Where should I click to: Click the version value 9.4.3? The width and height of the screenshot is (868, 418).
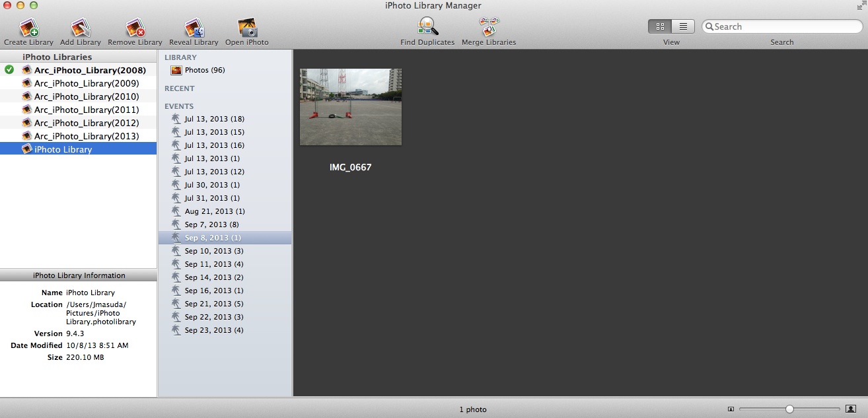pyautogui.click(x=74, y=333)
